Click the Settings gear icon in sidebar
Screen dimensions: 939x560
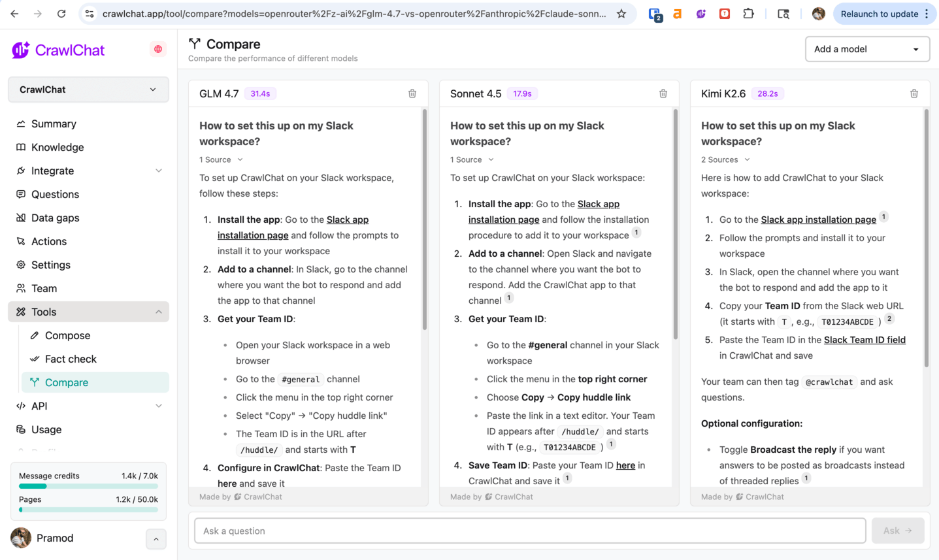tap(21, 265)
